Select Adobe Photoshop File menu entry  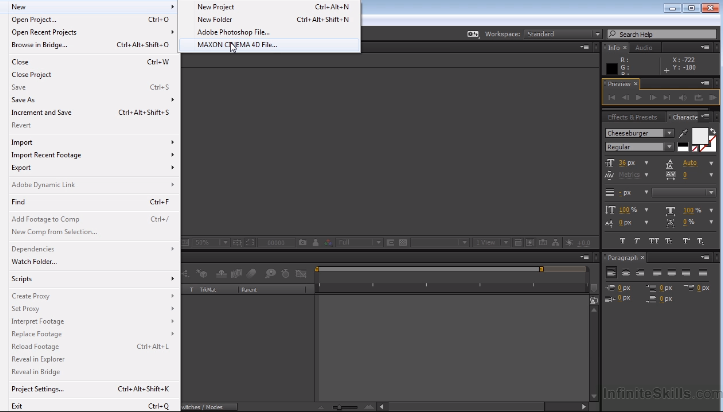269,32
